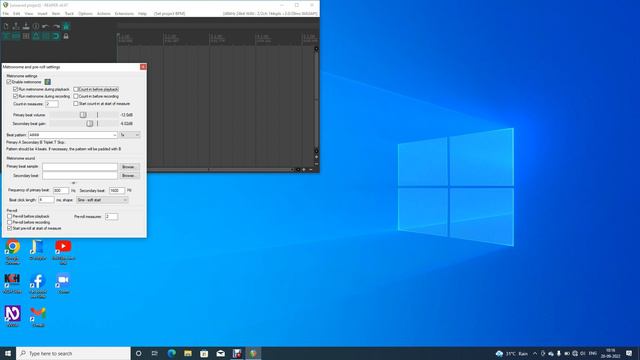Toggle the Locking padlock toolbar icon
The height and width of the screenshot is (360, 640).
[x=66, y=36]
